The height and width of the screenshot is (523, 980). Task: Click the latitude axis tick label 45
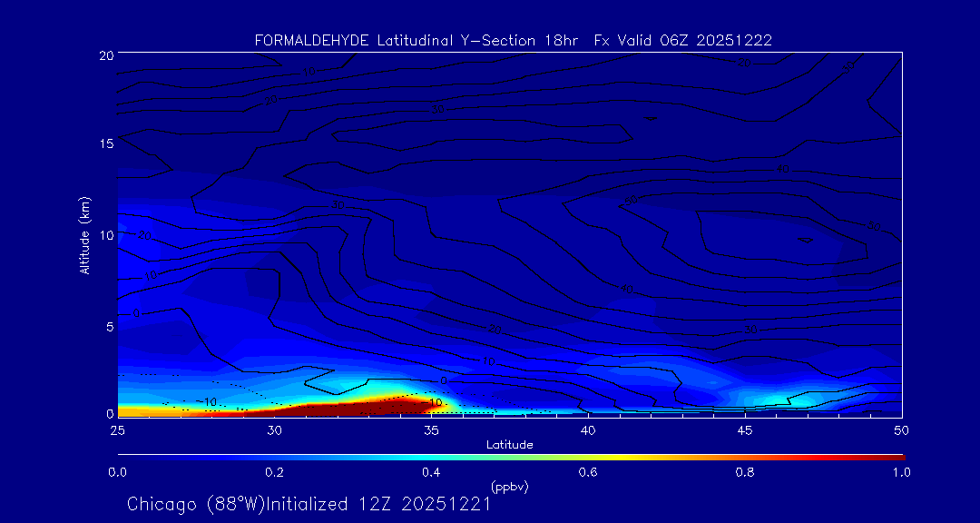point(745,430)
